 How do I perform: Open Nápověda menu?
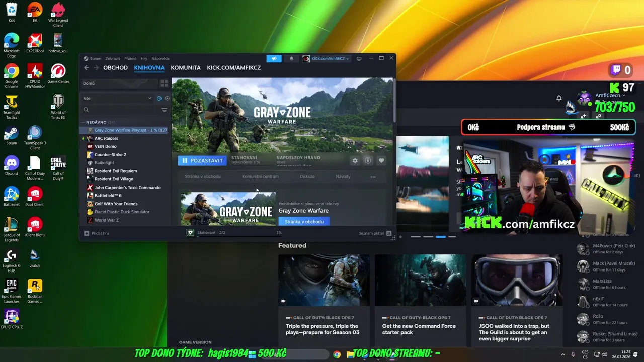160,58
